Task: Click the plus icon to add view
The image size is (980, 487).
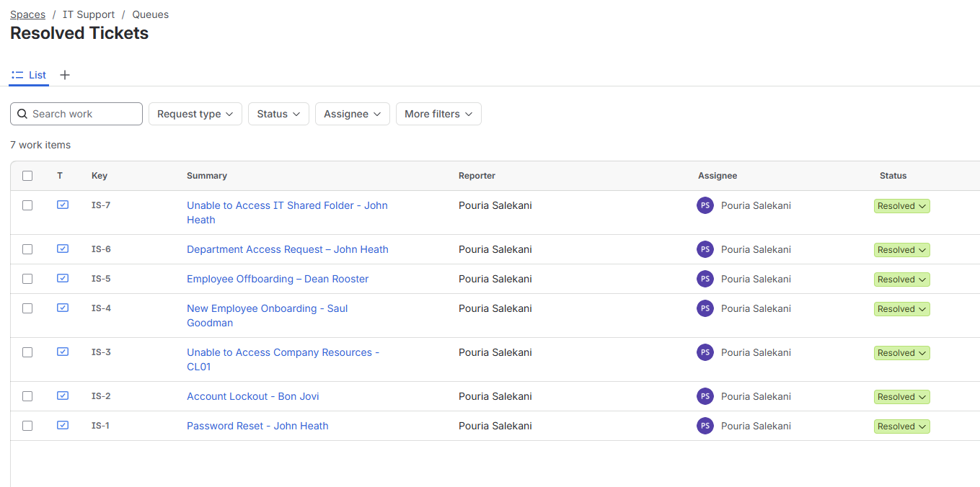Action: (x=65, y=75)
